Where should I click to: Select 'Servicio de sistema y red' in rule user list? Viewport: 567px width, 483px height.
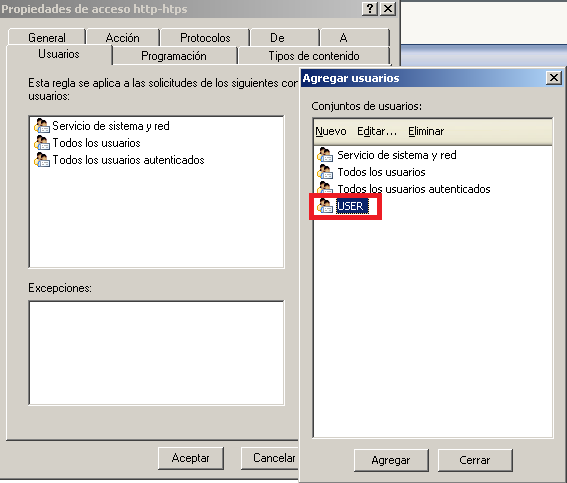[111, 126]
